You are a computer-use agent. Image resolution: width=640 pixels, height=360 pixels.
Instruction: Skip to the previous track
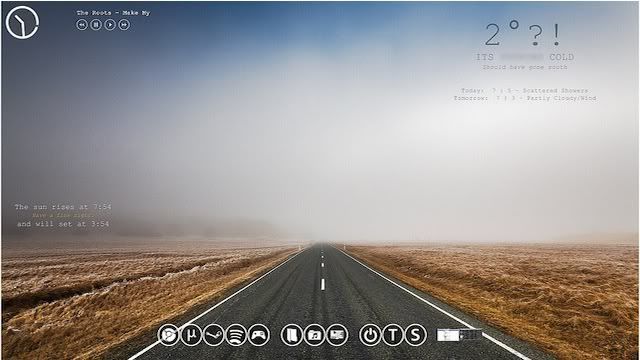click(82, 25)
